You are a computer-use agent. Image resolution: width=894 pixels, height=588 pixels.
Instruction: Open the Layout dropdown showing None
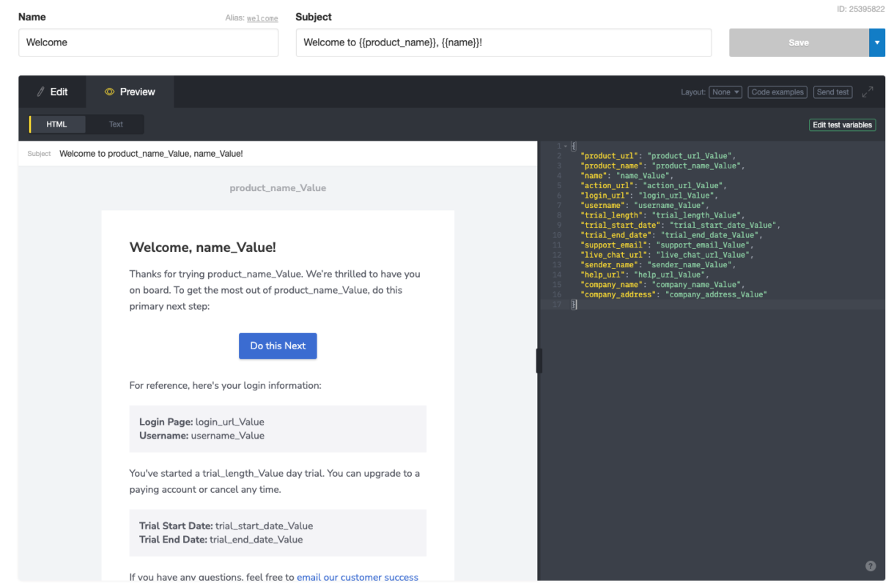[x=725, y=92]
